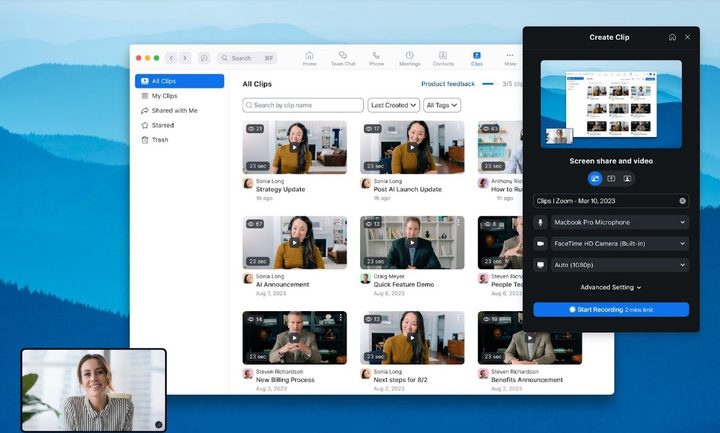Image resolution: width=720 pixels, height=433 pixels.
Task: Select video-only recording mode
Action: coord(627,178)
